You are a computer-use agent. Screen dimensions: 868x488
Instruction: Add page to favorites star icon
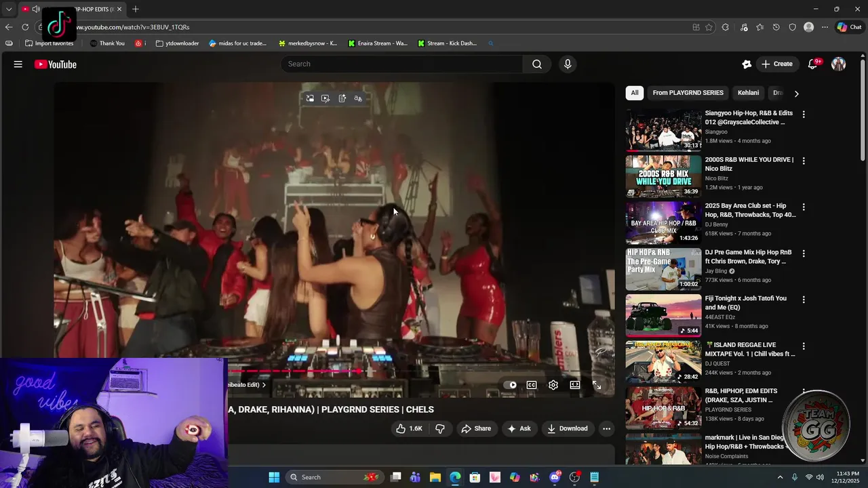point(709,27)
